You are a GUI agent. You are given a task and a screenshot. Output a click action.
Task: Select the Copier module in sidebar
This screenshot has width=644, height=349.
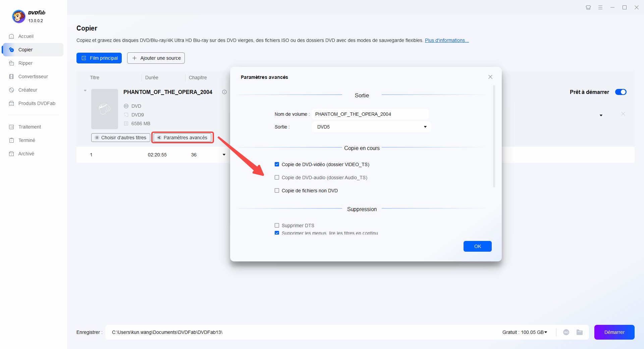coord(33,50)
